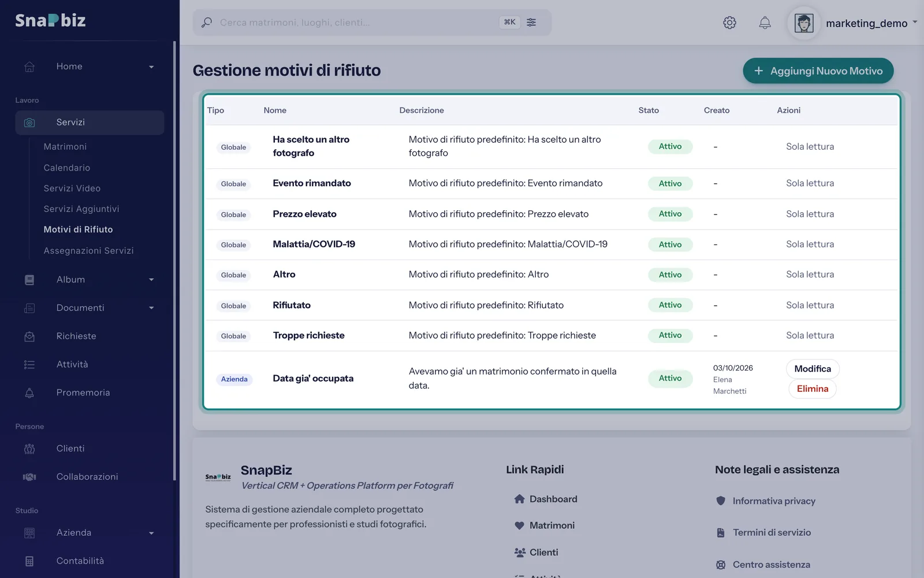Click the Aggiungi Nuovo Motivo button

[x=818, y=71]
